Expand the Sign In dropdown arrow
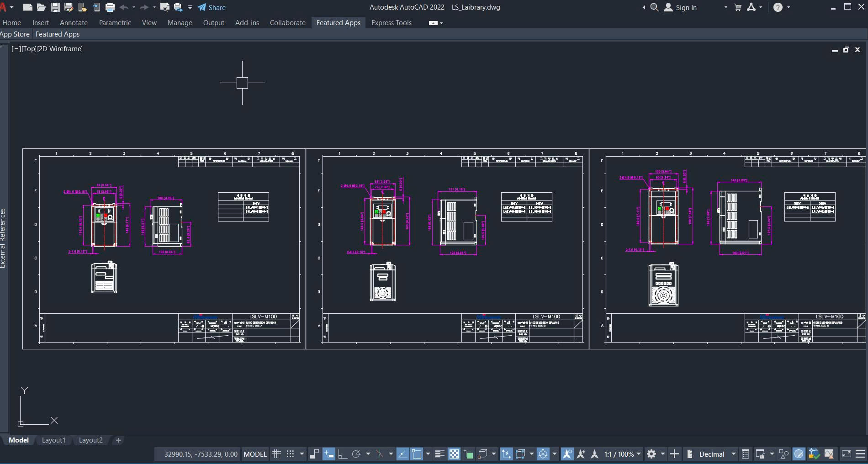The image size is (868, 464). coord(725,7)
